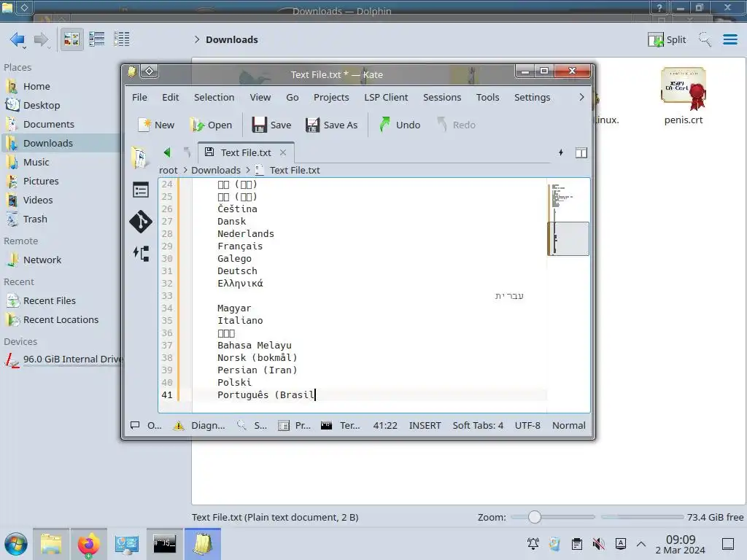Open the Output panel from the status bar

pyautogui.click(x=146, y=425)
